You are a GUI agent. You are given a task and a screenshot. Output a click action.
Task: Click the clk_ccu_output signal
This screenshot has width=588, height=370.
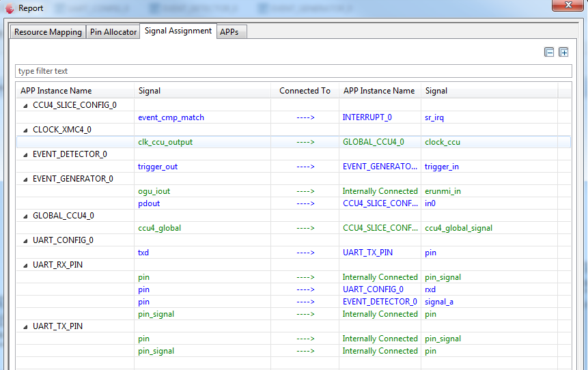tap(165, 142)
